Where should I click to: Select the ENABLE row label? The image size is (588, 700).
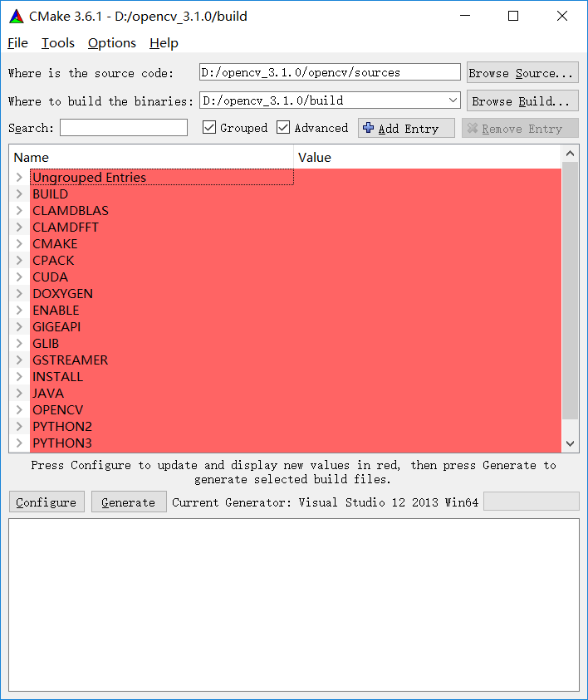click(56, 310)
